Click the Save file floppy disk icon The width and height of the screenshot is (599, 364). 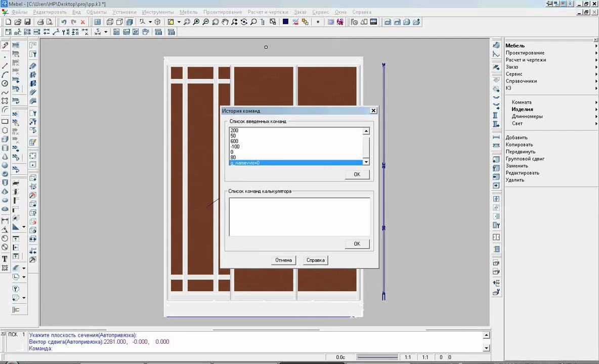pos(27,22)
